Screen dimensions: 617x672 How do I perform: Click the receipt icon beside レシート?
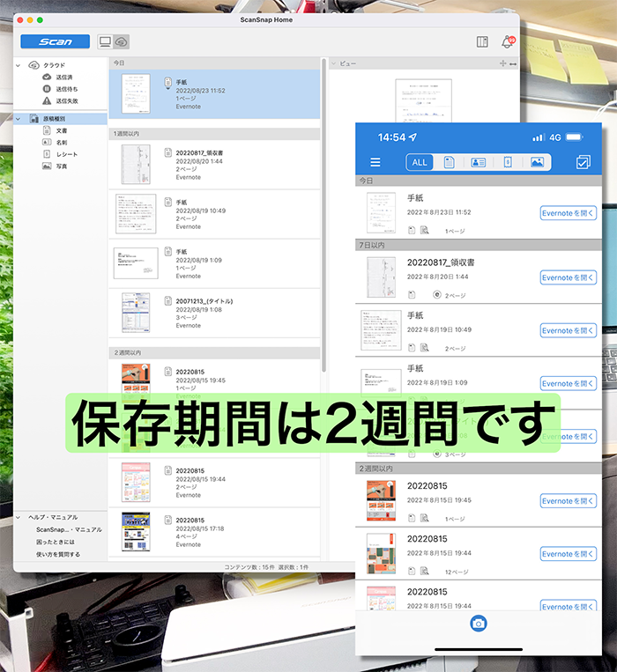47,154
